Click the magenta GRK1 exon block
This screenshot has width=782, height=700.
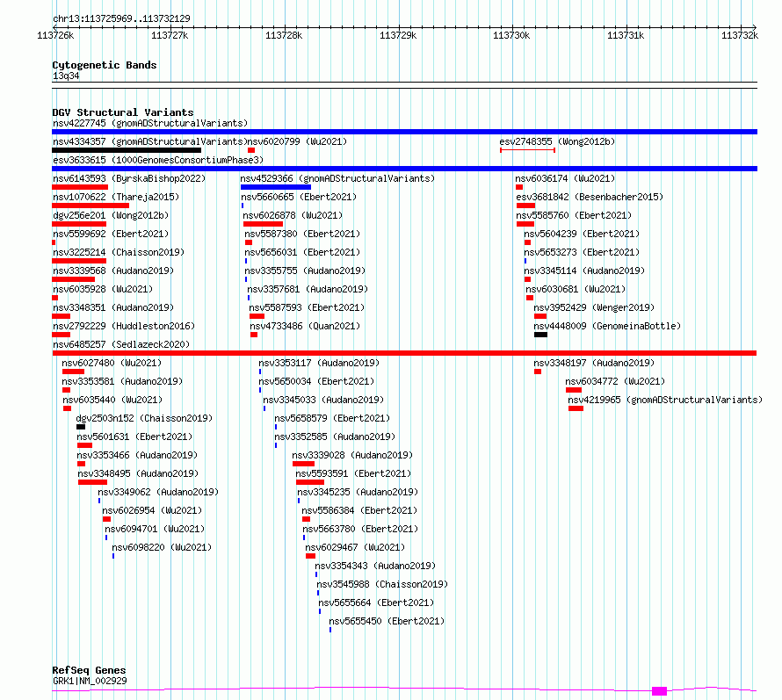[659, 691]
